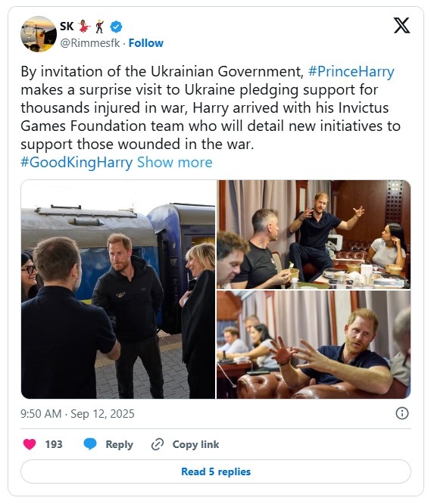Click the Copy link text
The width and height of the screenshot is (431, 504).
[195, 444]
